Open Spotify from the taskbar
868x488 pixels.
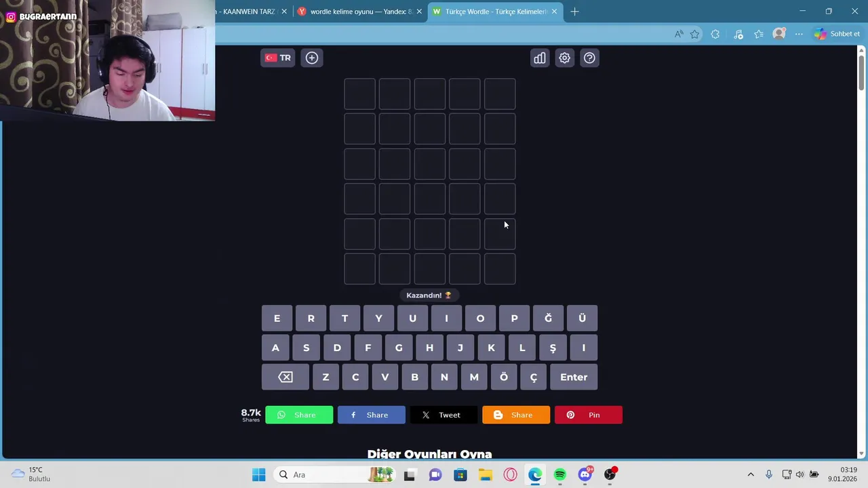click(x=560, y=475)
